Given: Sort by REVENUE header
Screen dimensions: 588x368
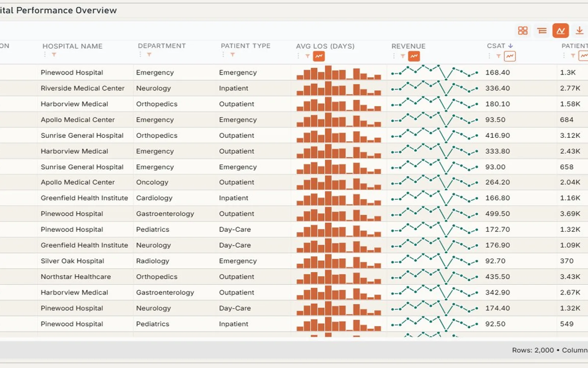Looking at the screenshot, I should point(408,46).
